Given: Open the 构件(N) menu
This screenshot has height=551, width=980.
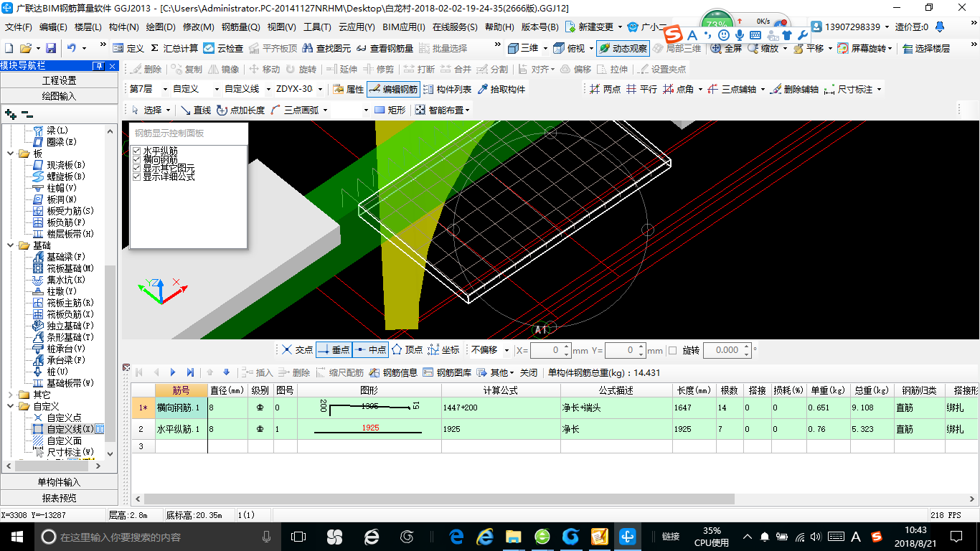Looking at the screenshot, I should (x=124, y=27).
